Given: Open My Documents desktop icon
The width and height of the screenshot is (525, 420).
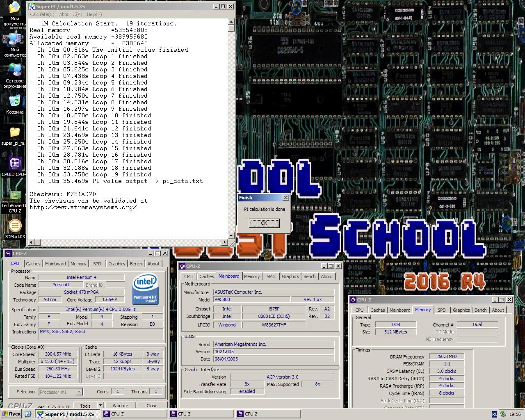Looking at the screenshot, I should tap(14, 13).
